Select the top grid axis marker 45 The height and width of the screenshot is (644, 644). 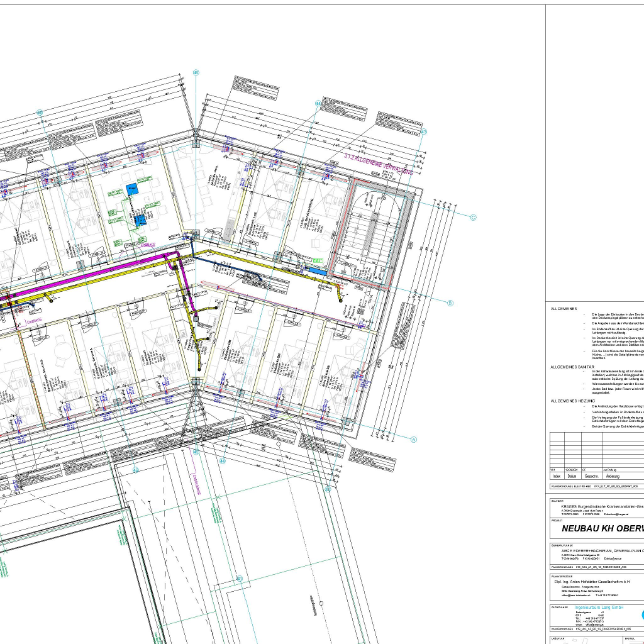(x=196, y=73)
